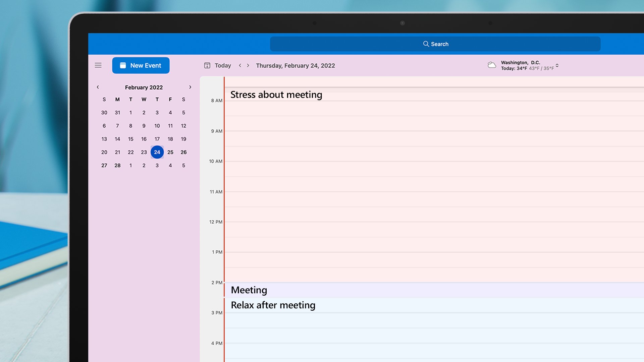Screen dimensions: 644x362
Task: Go to next day with right chevron
Action: tap(248, 66)
